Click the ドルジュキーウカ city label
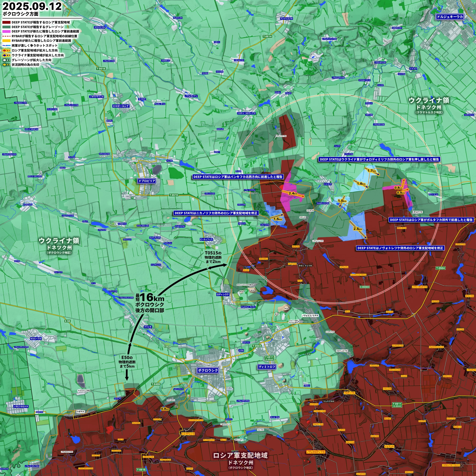 [450, 17]
